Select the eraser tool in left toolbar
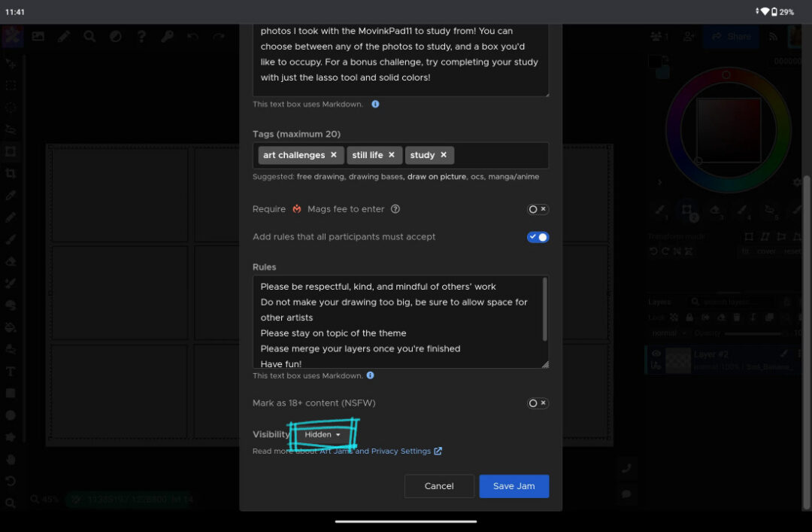Screen dimensions: 812x532 [x=11, y=261]
